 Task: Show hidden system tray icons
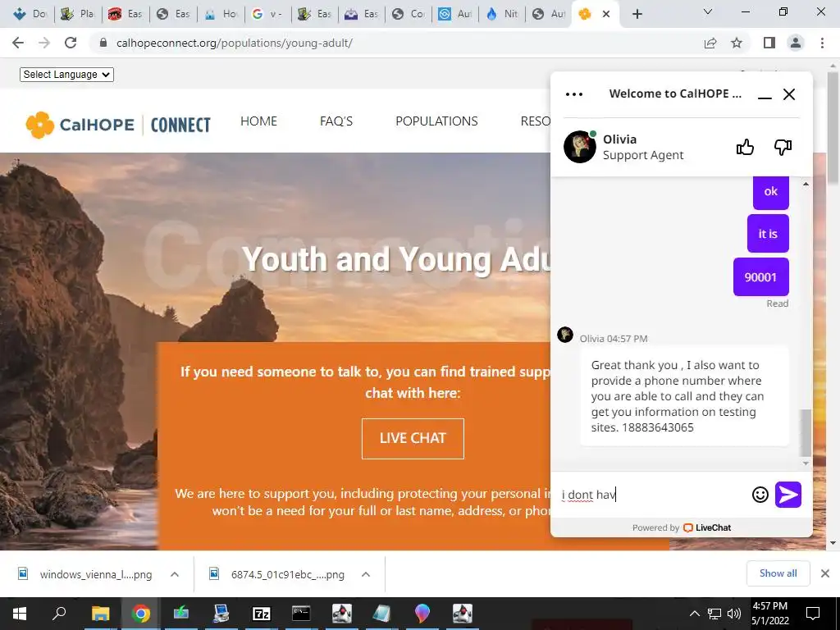point(694,614)
